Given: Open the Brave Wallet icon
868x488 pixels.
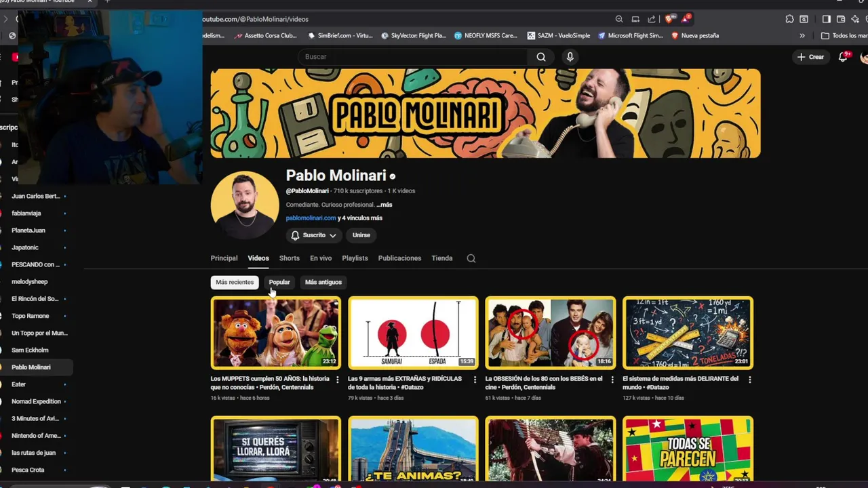Looking at the screenshot, I should point(841,19).
